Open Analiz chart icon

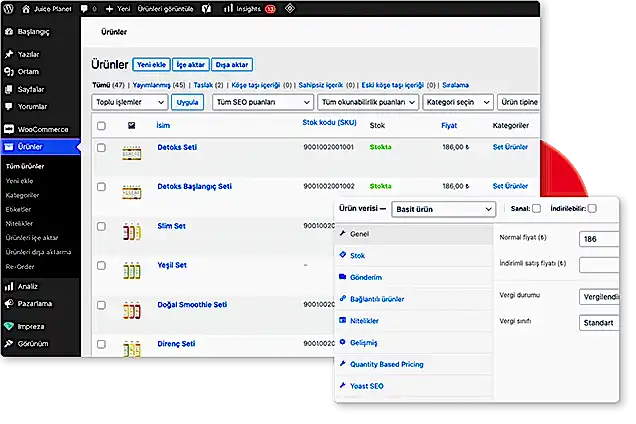click(9, 286)
